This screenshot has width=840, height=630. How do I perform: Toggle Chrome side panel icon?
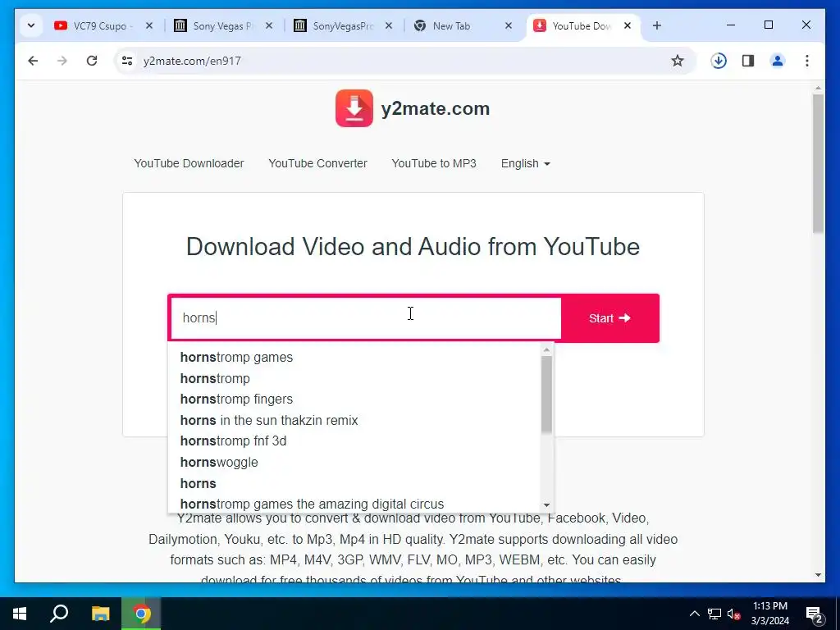748,61
